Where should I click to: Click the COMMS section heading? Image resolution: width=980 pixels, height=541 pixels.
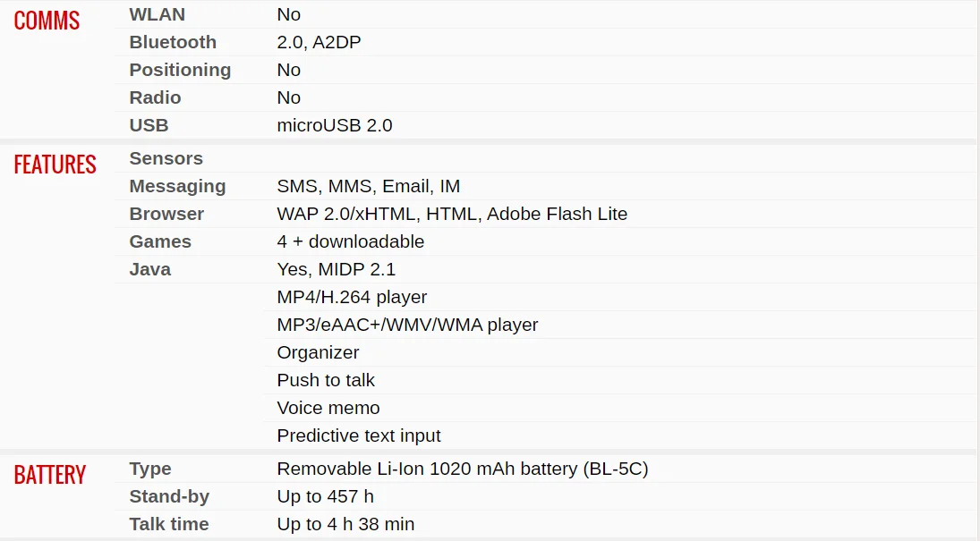[x=47, y=21]
